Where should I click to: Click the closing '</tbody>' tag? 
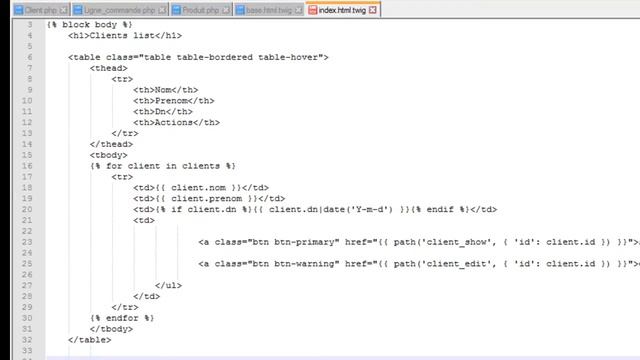tap(111, 329)
